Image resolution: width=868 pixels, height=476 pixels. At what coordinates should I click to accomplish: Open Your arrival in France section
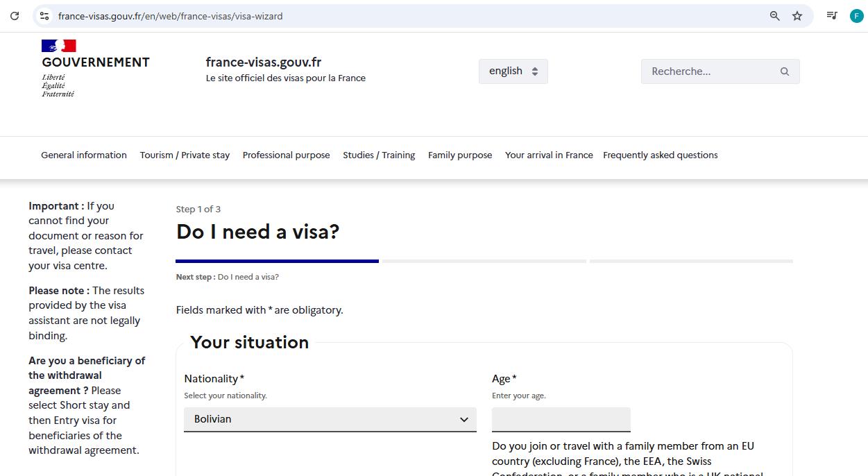tap(549, 155)
